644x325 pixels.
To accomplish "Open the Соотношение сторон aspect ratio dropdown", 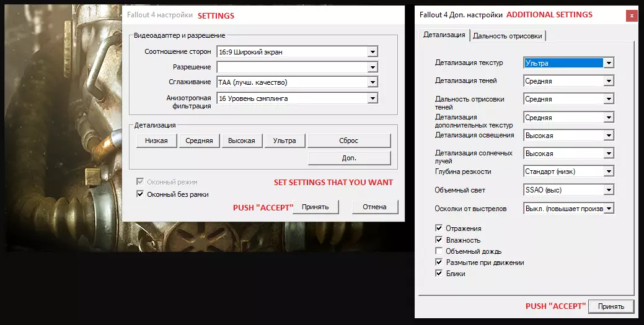I will [x=297, y=52].
